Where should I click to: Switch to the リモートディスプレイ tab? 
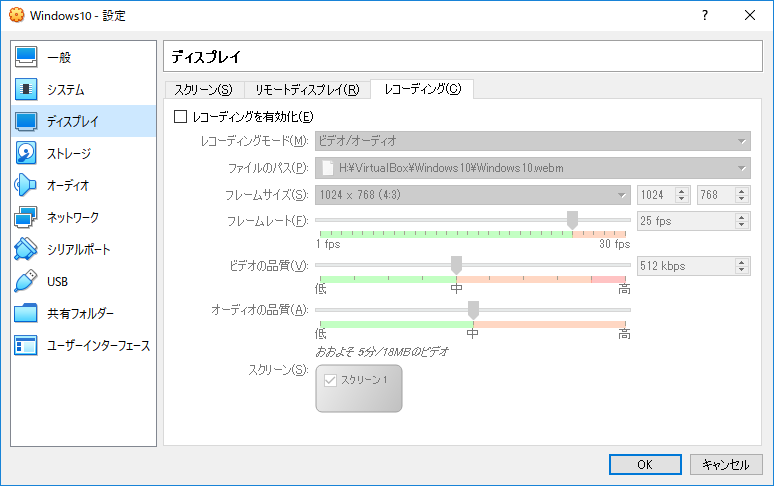[x=307, y=90]
